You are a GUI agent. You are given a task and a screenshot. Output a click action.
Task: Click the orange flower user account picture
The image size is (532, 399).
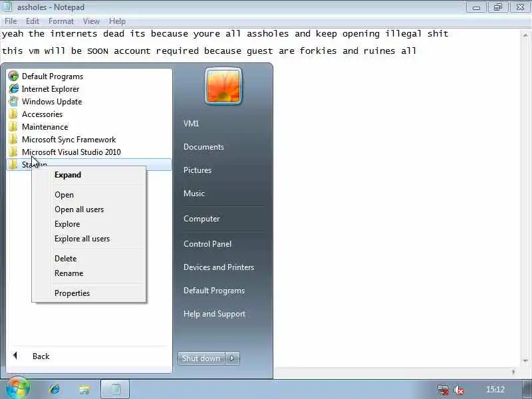click(223, 86)
